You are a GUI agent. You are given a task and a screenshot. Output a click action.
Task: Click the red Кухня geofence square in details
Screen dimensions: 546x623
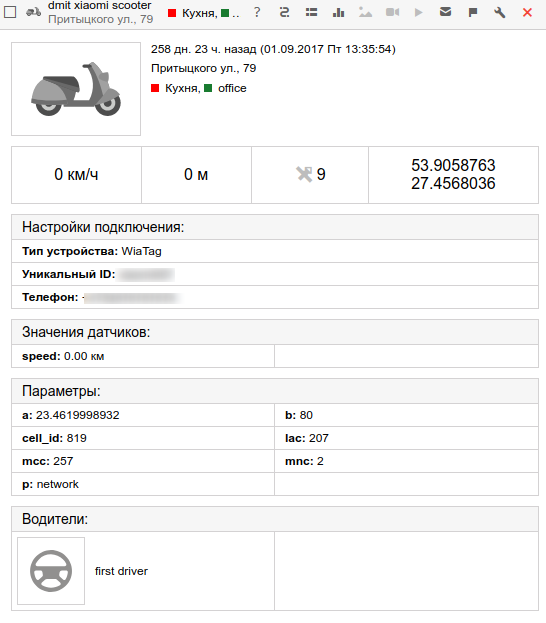point(155,88)
